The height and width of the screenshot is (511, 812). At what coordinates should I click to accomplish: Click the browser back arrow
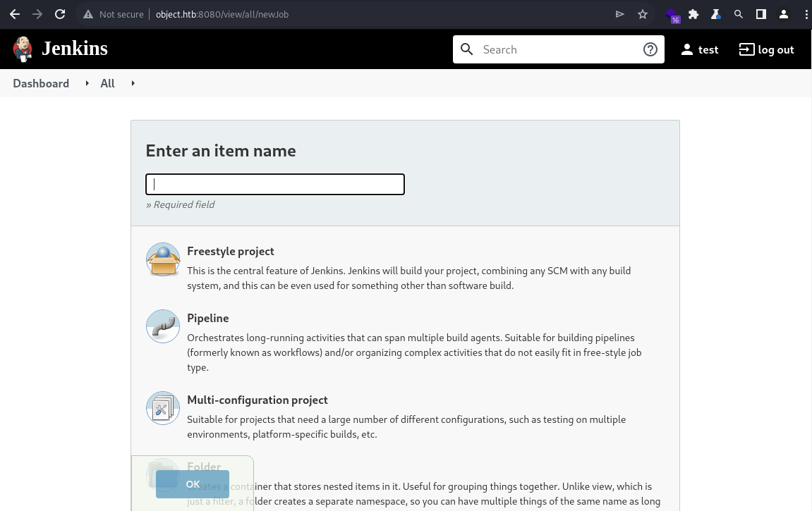click(15, 15)
